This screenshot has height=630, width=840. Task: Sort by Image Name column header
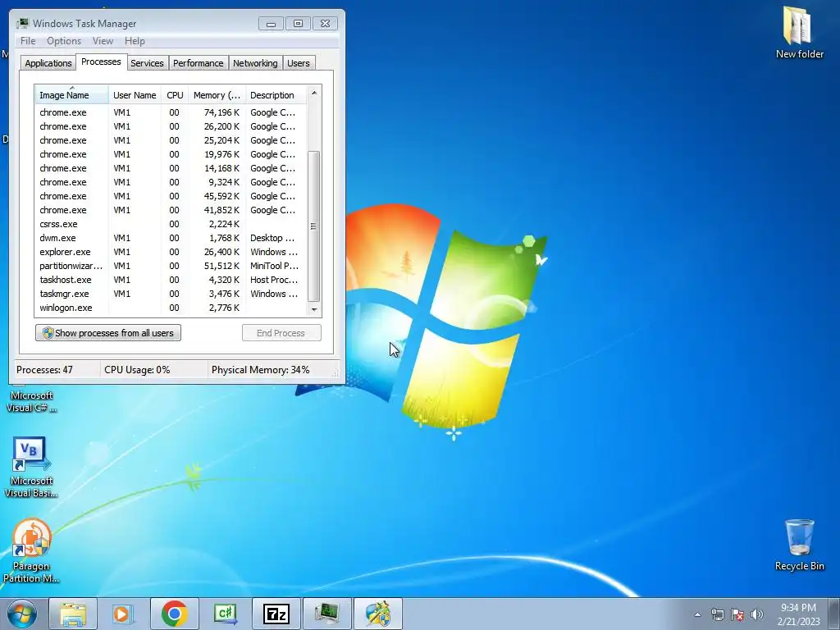[72, 95]
